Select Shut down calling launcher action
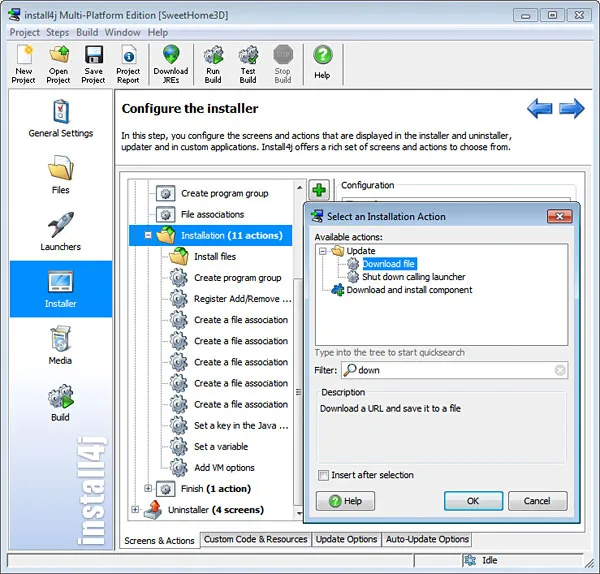This screenshot has height=574, width=600. tap(414, 277)
